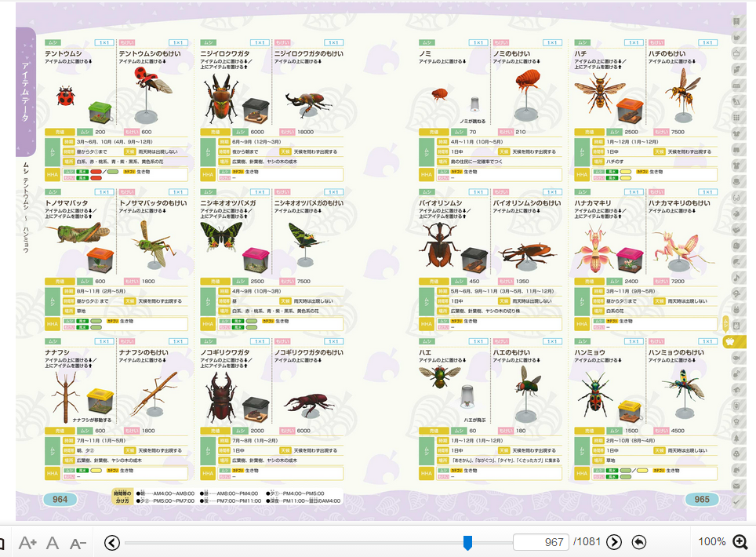The width and height of the screenshot is (756, 557).
Task: Go to previous page with the left arrow
Action: (112, 542)
